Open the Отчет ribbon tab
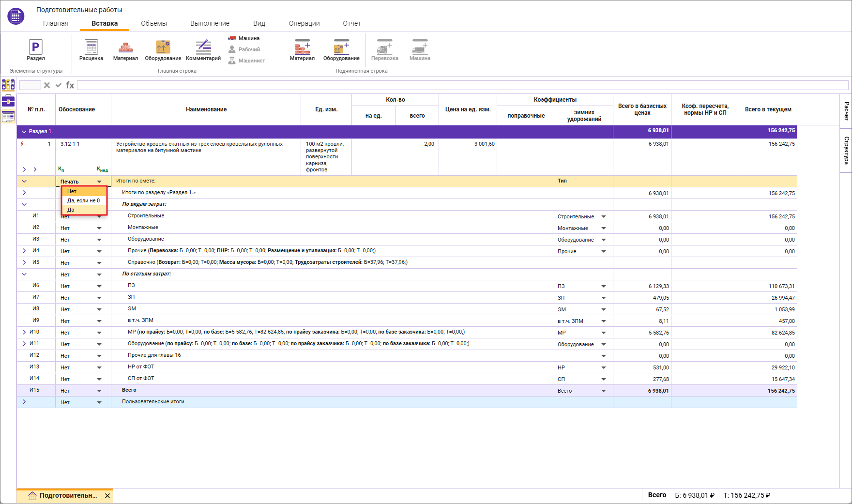The image size is (852, 504). pos(351,23)
